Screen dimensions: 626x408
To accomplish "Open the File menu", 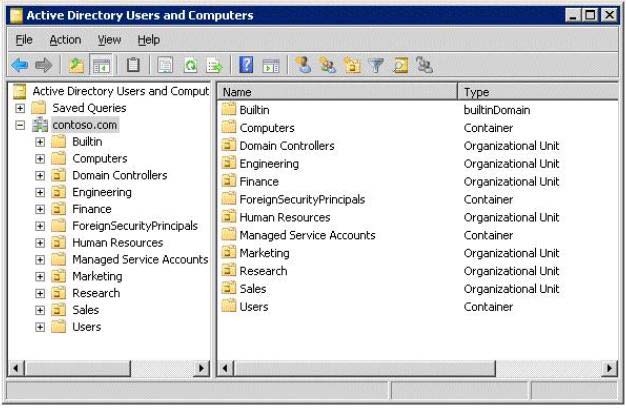I will click(x=24, y=40).
